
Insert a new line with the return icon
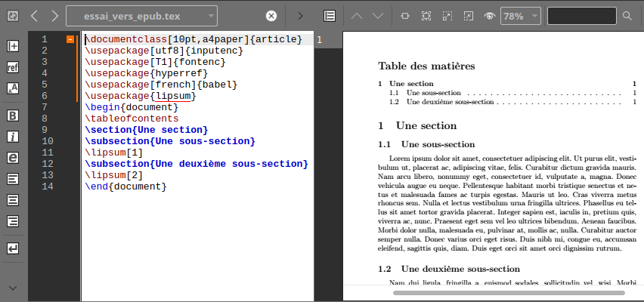13,248
